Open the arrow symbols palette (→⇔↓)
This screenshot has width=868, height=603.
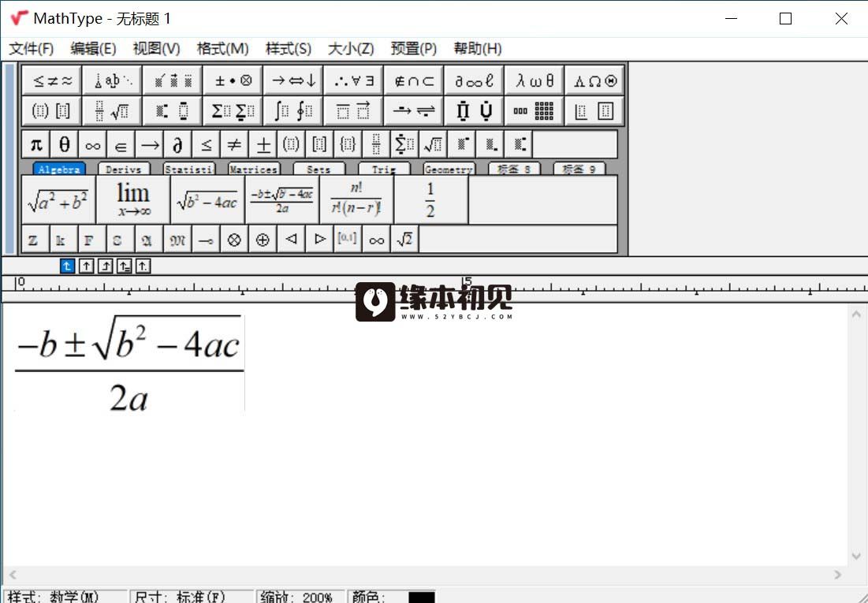[x=293, y=81]
